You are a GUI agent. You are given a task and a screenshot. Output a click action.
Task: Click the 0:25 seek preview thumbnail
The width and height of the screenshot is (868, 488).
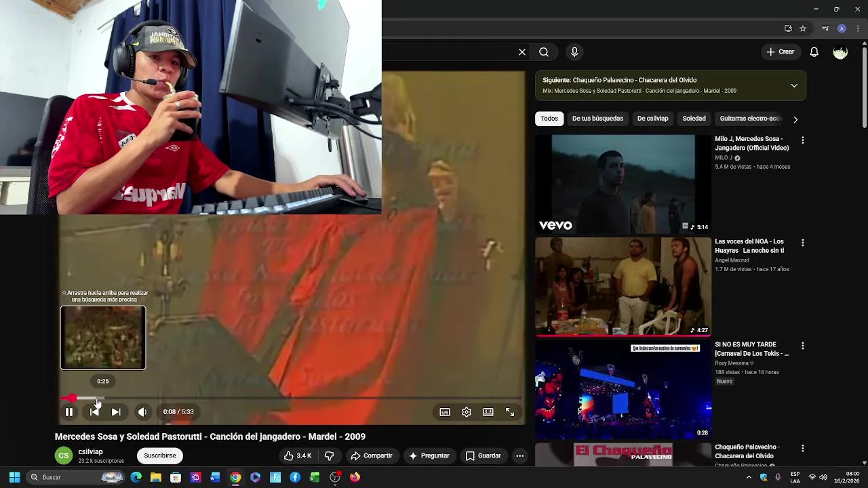tap(103, 338)
